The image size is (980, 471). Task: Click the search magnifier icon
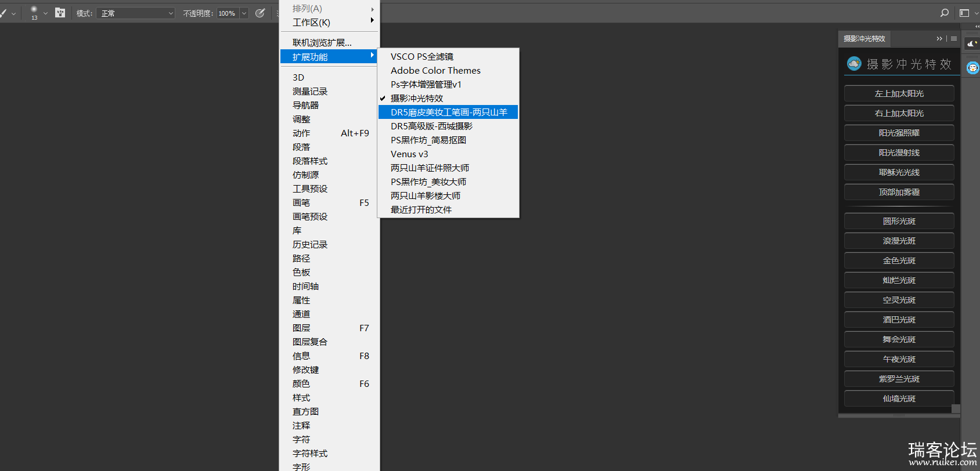click(x=945, y=13)
